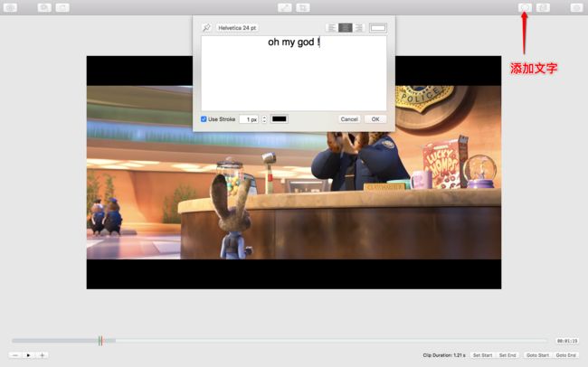
Task: Click the resize icon with diagonal arrows
Action: (285, 7)
